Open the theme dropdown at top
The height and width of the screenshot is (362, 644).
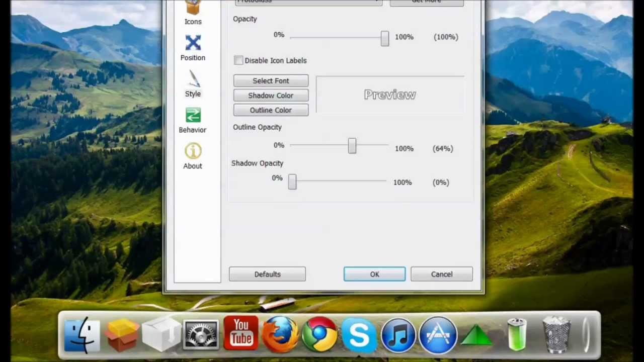[308, 2]
